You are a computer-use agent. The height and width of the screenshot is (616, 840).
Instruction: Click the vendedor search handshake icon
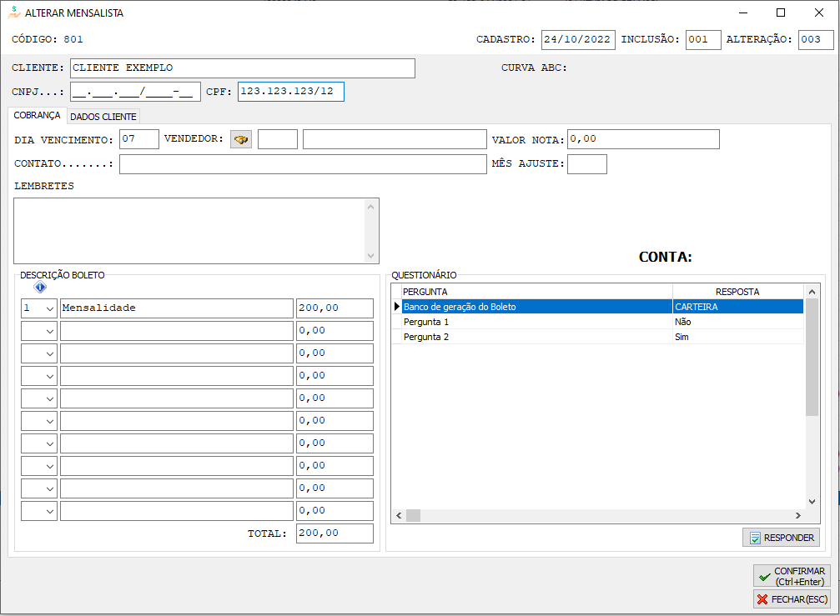pos(241,139)
